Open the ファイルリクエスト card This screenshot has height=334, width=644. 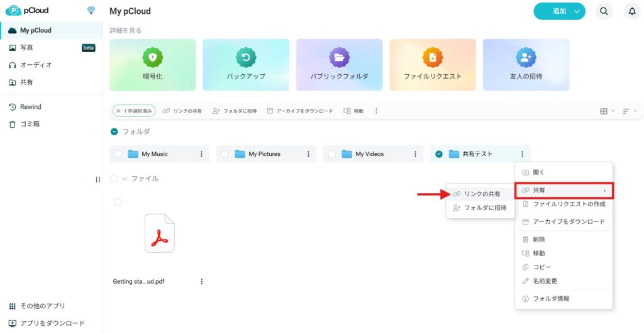click(x=432, y=65)
